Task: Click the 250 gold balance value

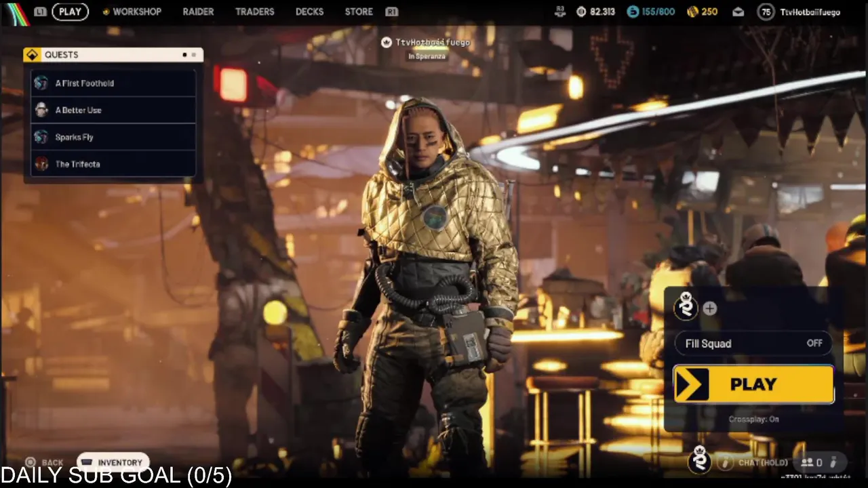Action: tap(709, 12)
